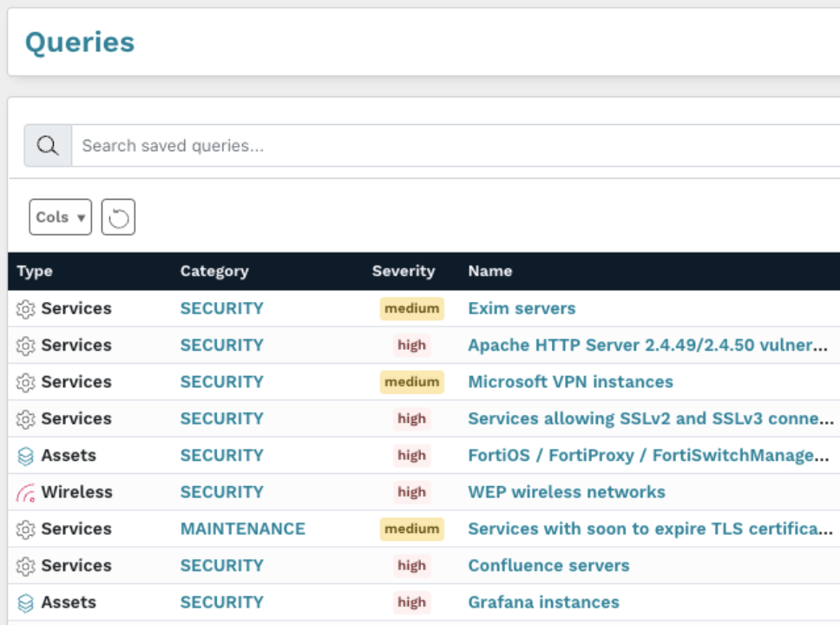Click SECURITY category for Grafana instances
Screen dimensions: 840x625
222,602
